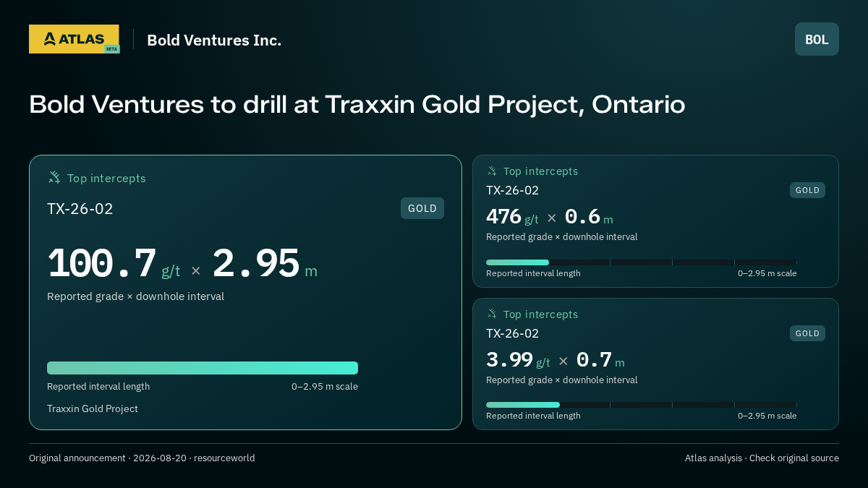The height and width of the screenshot is (488, 868).
Task: Click the 2.95 m interval value
Action: [265, 264]
